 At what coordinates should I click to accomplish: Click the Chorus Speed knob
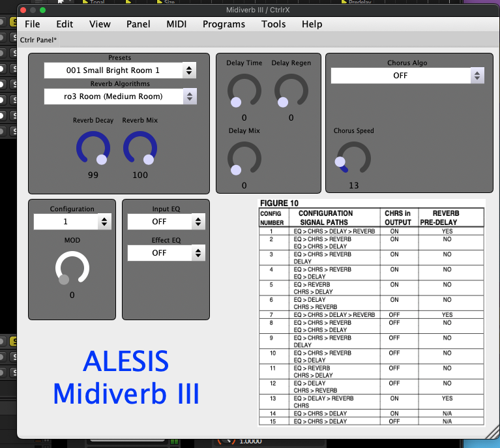(353, 158)
